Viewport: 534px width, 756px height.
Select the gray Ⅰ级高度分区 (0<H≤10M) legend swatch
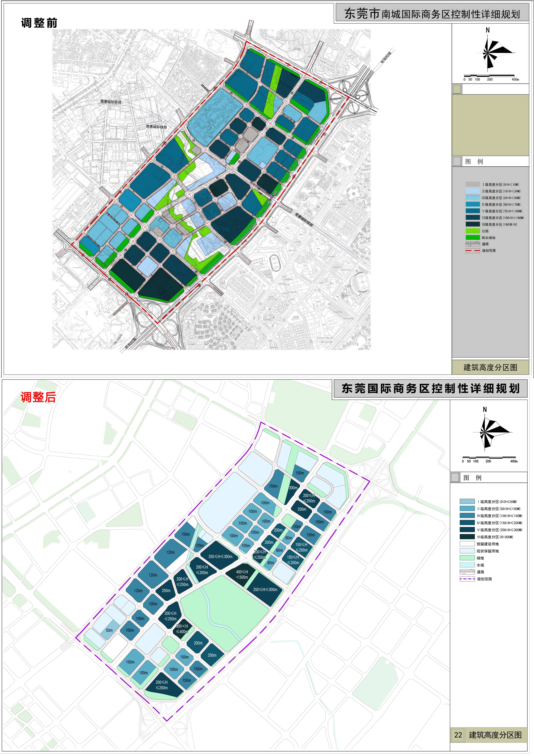pos(473,184)
